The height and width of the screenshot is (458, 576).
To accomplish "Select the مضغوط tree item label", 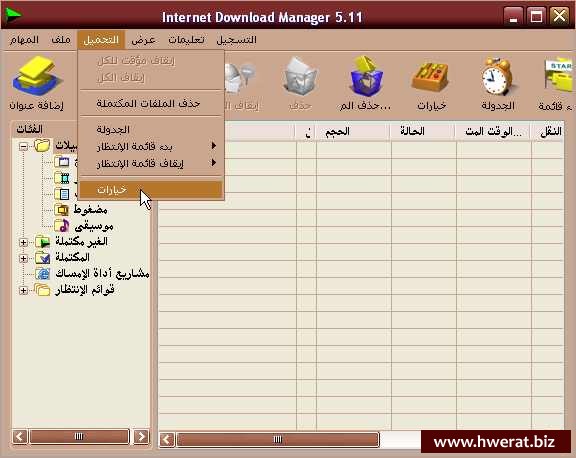I will [x=90, y=210].
